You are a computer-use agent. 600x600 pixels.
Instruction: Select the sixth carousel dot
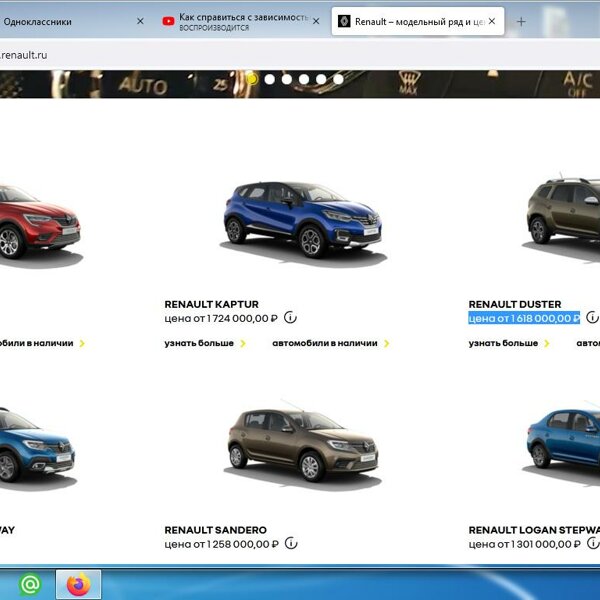coord(338,79)
